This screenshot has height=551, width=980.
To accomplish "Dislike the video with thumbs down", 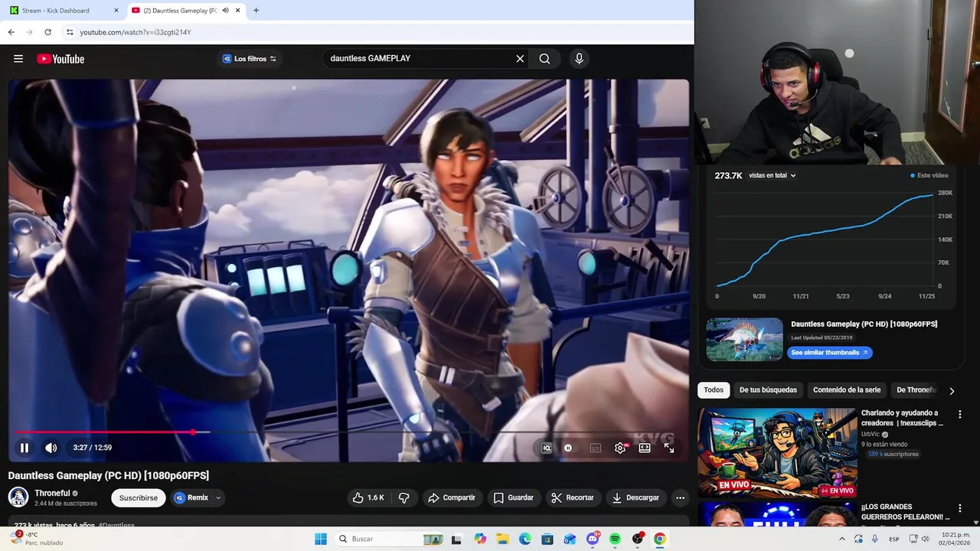I will tap(403, 497).
